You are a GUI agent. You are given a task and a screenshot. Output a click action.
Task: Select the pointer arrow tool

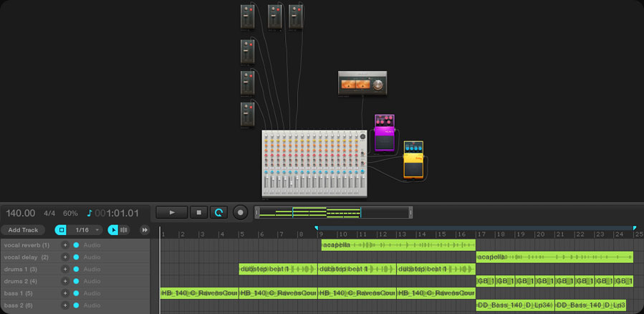113,229
